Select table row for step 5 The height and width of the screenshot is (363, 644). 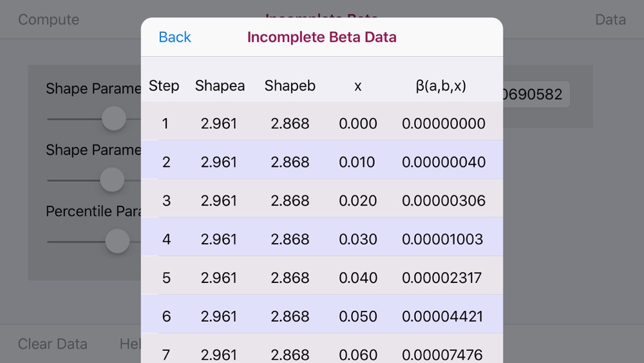(x=322, y=277)
